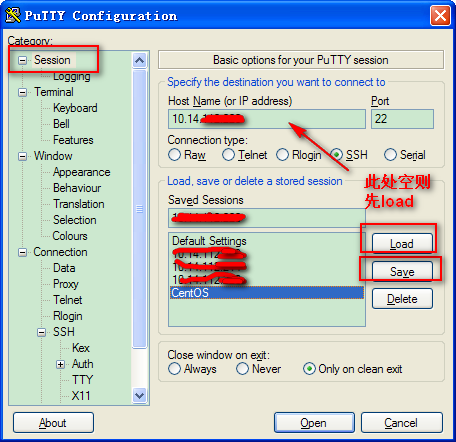The image size is (456, 442).
Task: Open Rlogin settings in category tree
Action: click(68, 316)
